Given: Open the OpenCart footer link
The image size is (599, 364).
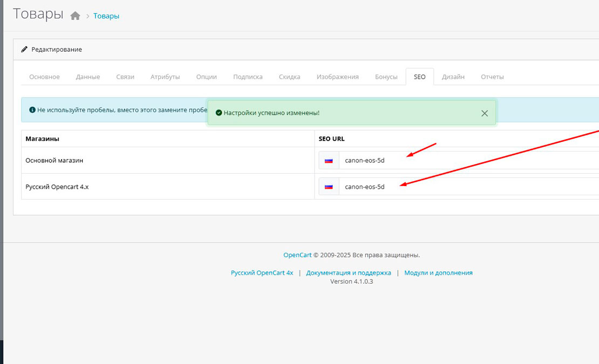Looking at the screenshot, I should 297,255.
